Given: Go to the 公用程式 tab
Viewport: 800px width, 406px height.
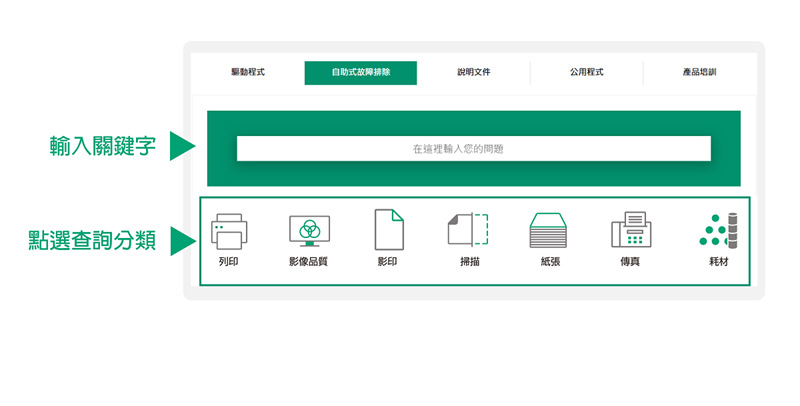Looking at the screenshot, I should coord(587,73).
